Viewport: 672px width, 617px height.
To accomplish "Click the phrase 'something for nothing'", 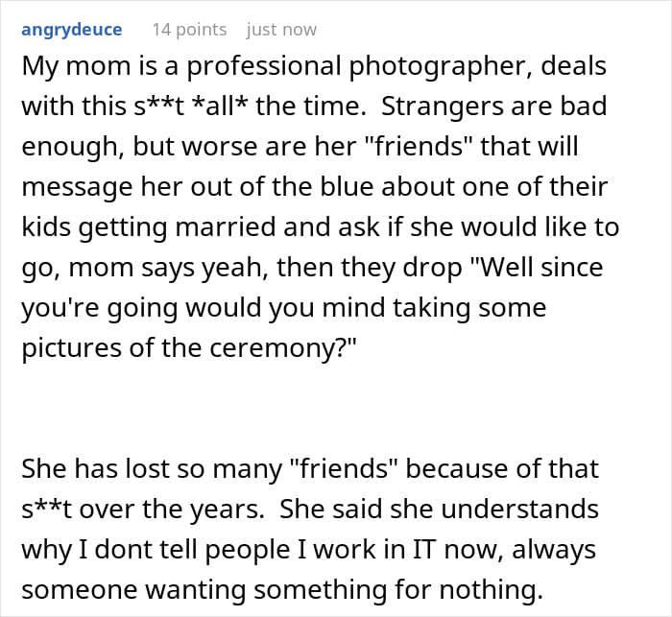I will click(398, 589).
